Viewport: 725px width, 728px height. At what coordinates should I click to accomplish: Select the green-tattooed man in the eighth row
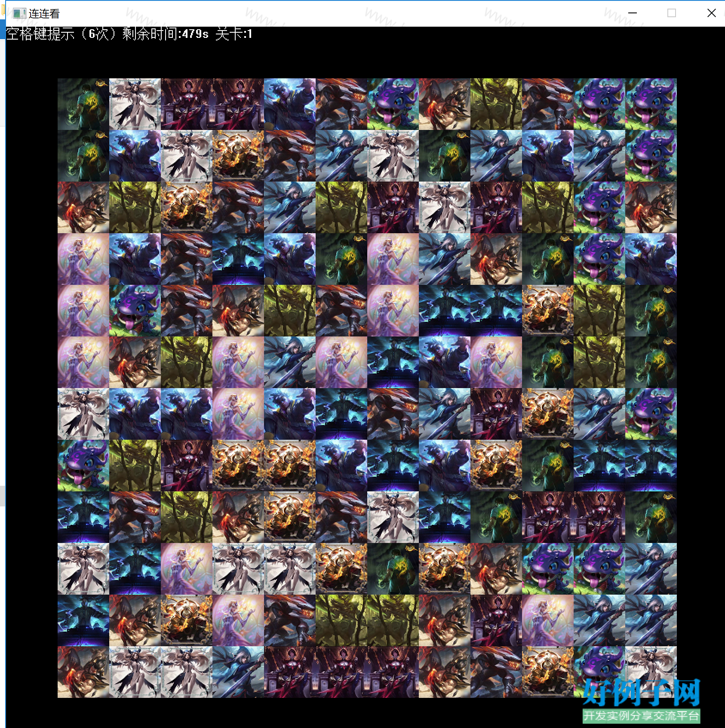(x=548, y=466)
